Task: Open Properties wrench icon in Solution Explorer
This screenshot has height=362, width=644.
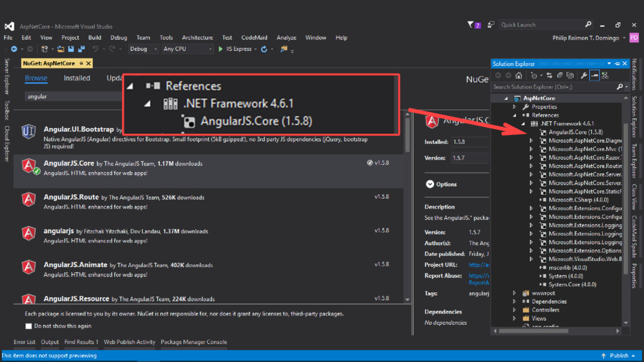Action: coord(584,75)
